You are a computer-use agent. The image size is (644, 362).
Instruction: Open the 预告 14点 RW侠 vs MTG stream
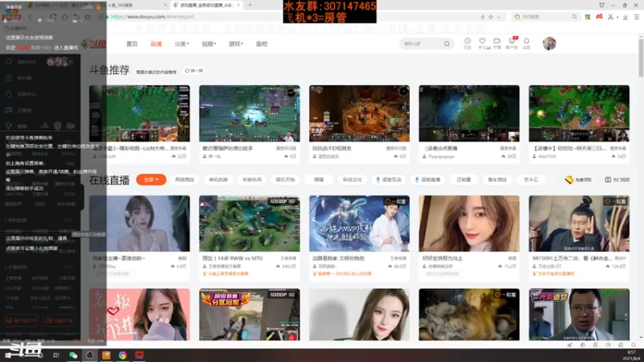250,224
